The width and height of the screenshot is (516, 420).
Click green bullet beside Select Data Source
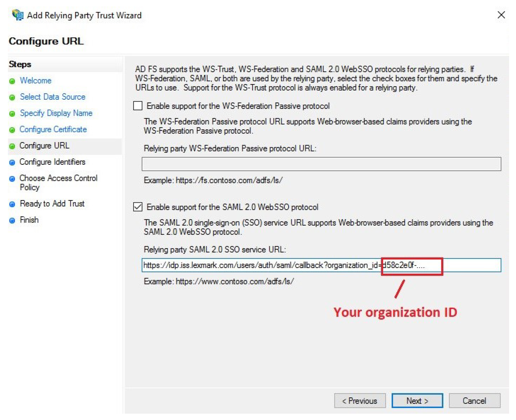[x=12, y=97]
